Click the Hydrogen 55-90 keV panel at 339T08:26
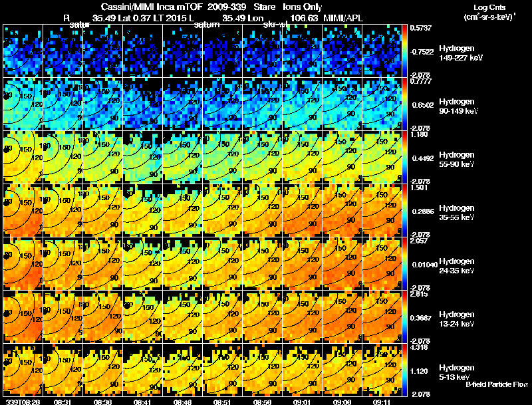The width and height of the screenshot is (532, 405). click(x=23, y=157)
